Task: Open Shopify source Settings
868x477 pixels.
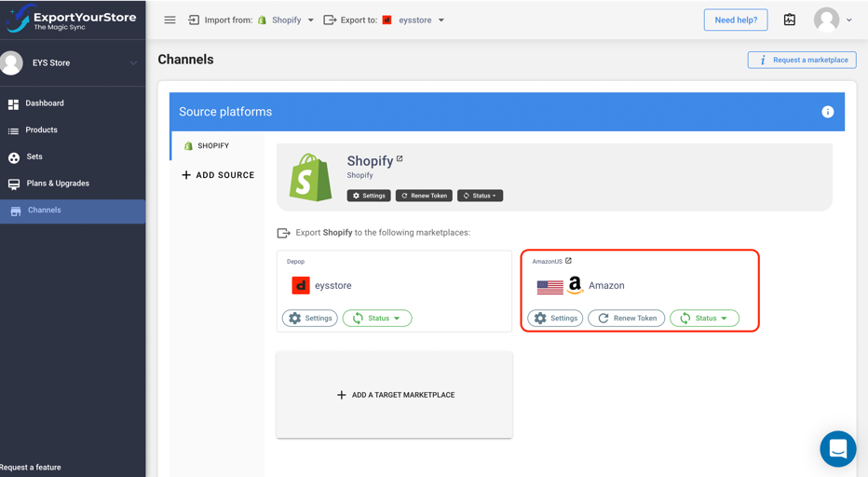Action: pyautogui.click(x=369, y=196)
